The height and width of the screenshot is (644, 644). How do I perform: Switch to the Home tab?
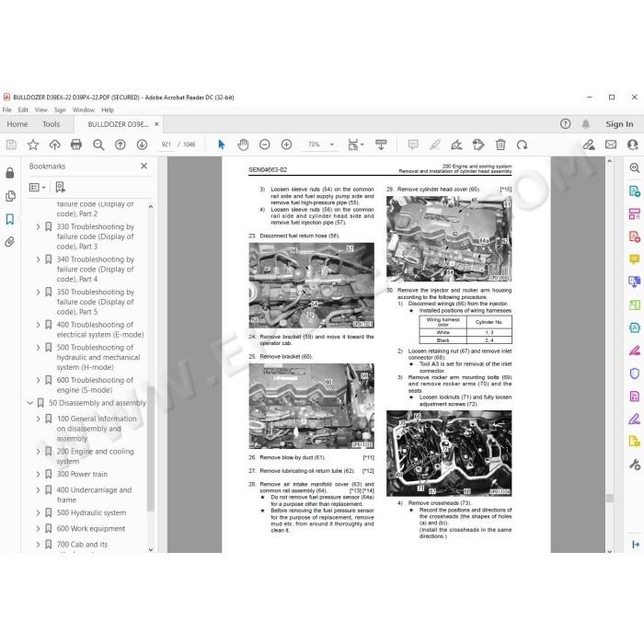[x=17, y=124]
